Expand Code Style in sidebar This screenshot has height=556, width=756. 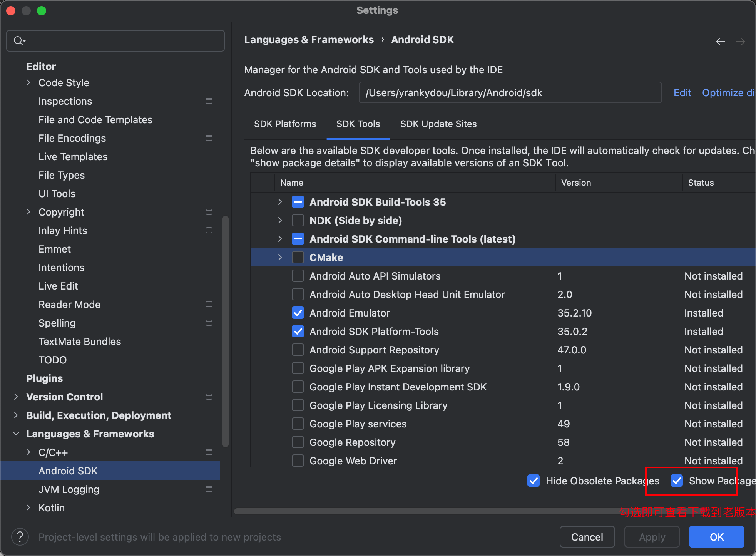pos(28,82)
